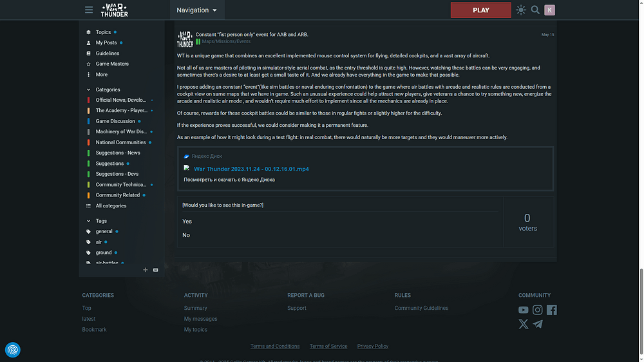The height and width of the screenshot is (362, 644).
Task: Expand the Navigation dropdown
Action: click(x=196, y=10)
